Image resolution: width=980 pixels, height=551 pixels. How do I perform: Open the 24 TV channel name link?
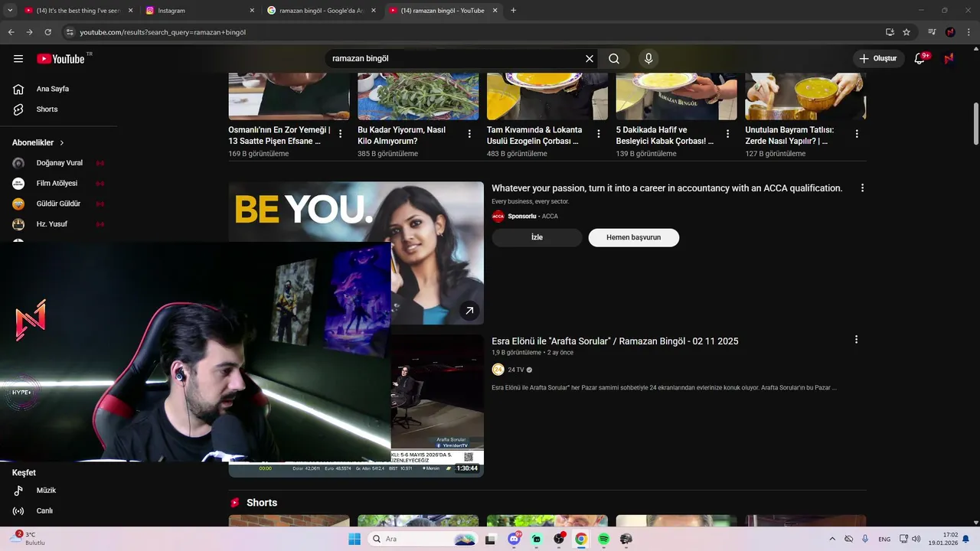pyautogui.click(x=516, y=370)
